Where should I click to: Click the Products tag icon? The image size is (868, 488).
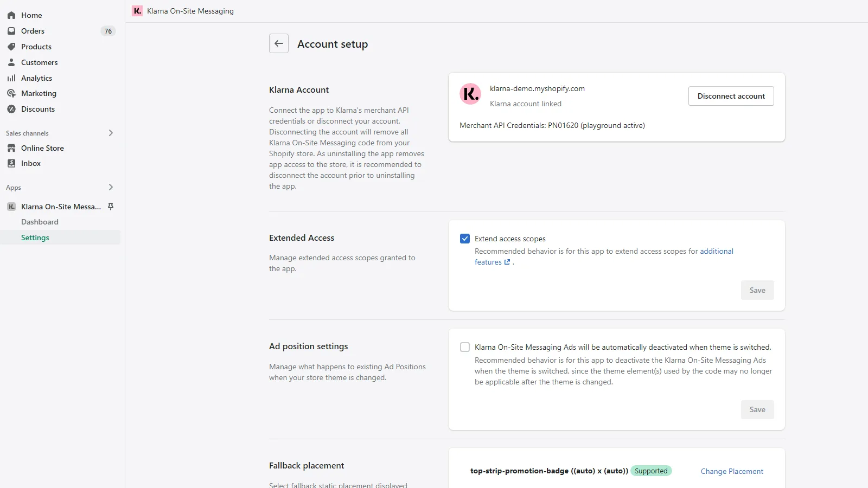click(11, 47)
